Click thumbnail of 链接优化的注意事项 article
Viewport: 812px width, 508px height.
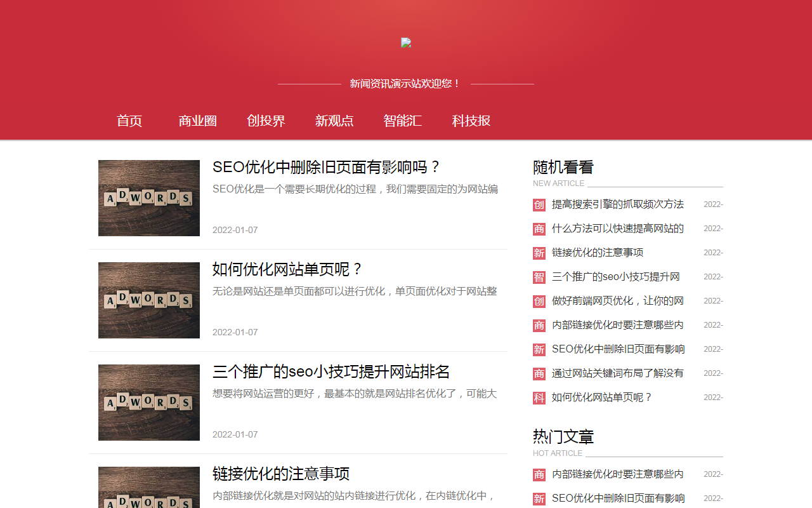149,487
